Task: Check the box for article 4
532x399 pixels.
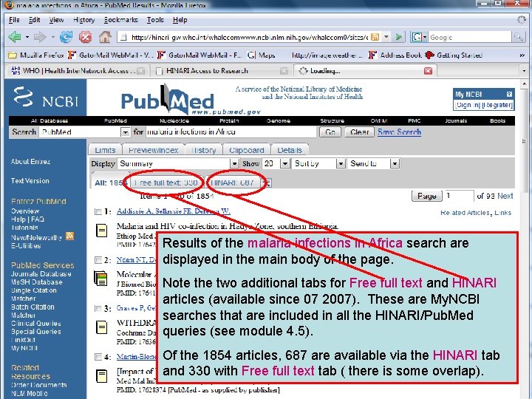Action: click(x=98, y=357)
